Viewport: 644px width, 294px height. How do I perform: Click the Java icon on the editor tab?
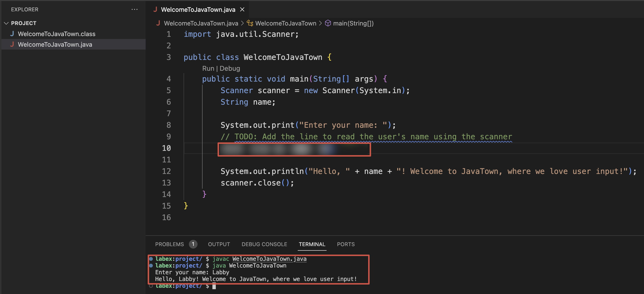(x=155, y=10)
